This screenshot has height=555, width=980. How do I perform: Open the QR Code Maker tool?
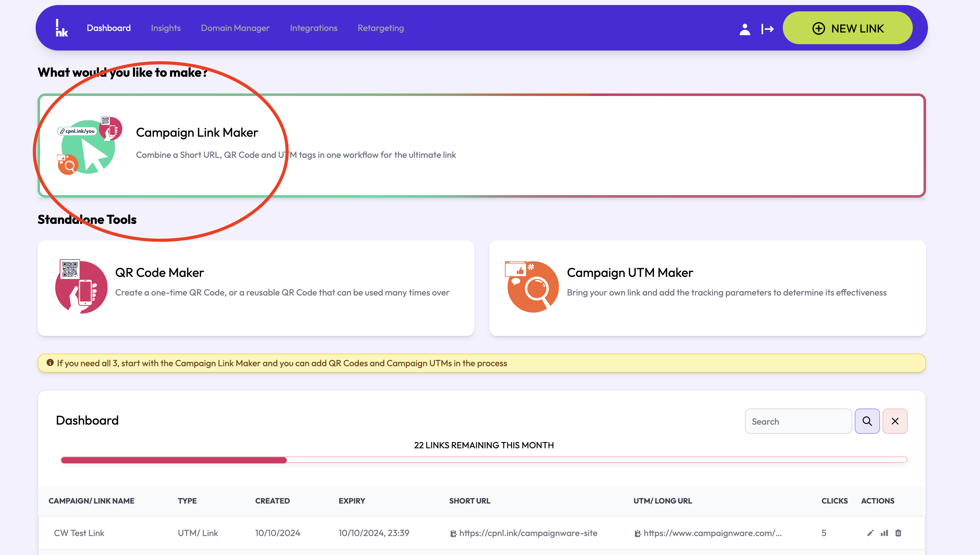point(256,288)
